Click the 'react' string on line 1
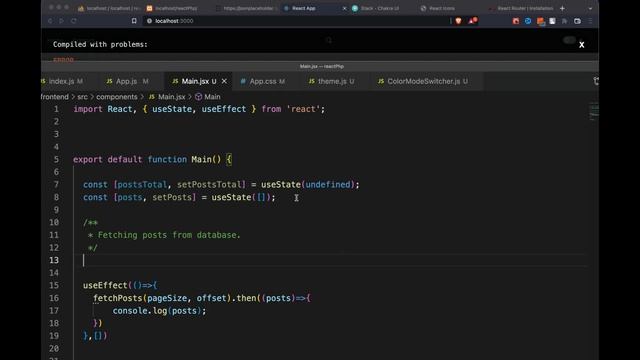This screenshot has height=360, width=640. click(303, 109)
